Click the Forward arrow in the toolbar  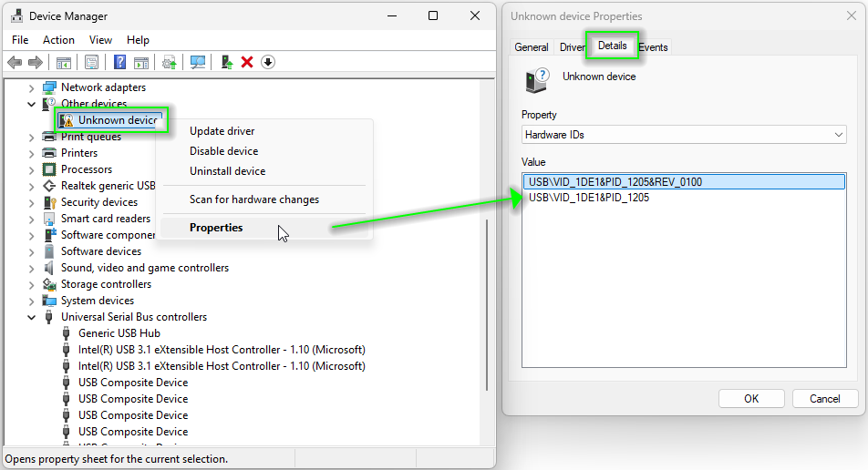[36, 62]
